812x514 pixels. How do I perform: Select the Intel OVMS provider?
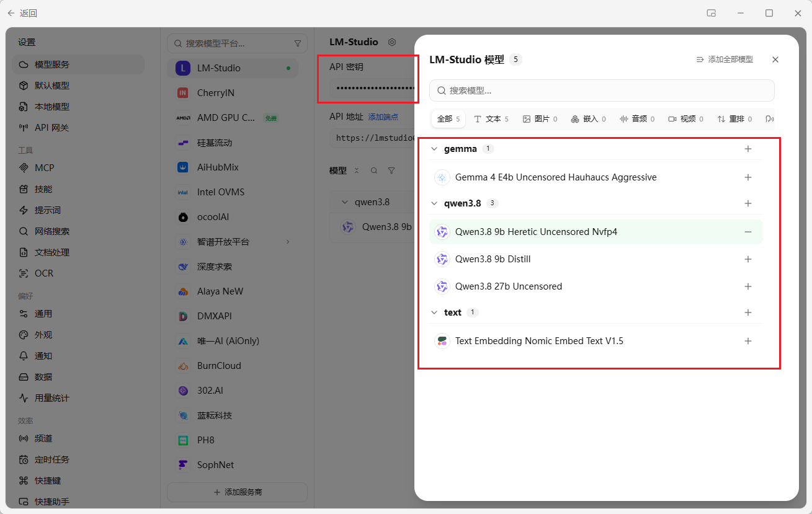233,192
